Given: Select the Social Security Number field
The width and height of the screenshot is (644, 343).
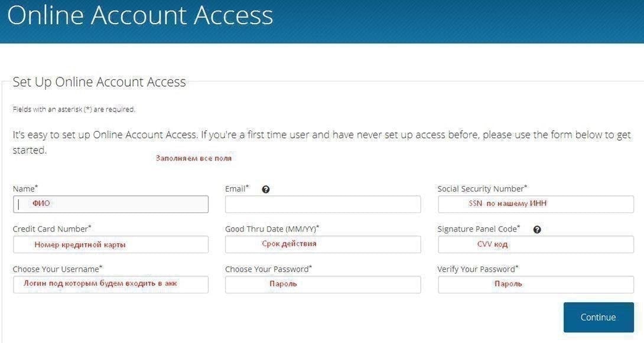Looking at the screenshot, I should [535, 204].
